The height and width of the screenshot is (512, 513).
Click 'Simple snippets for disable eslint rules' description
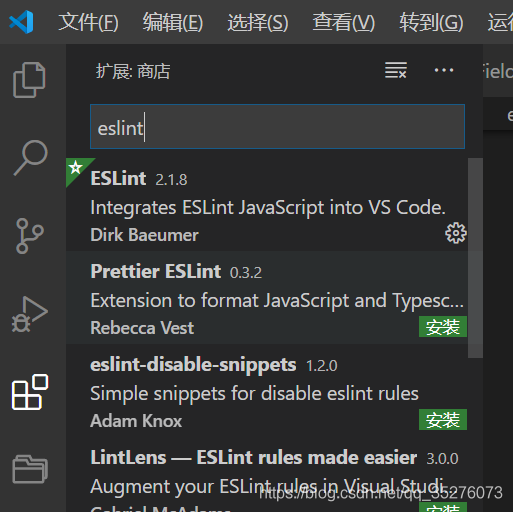(x=254, y=394)
